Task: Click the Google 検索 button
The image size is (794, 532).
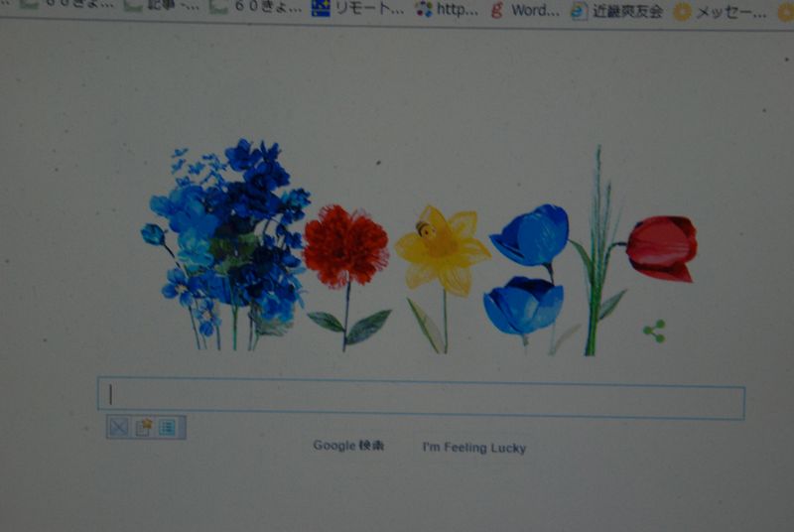Action: pos(348,446)
